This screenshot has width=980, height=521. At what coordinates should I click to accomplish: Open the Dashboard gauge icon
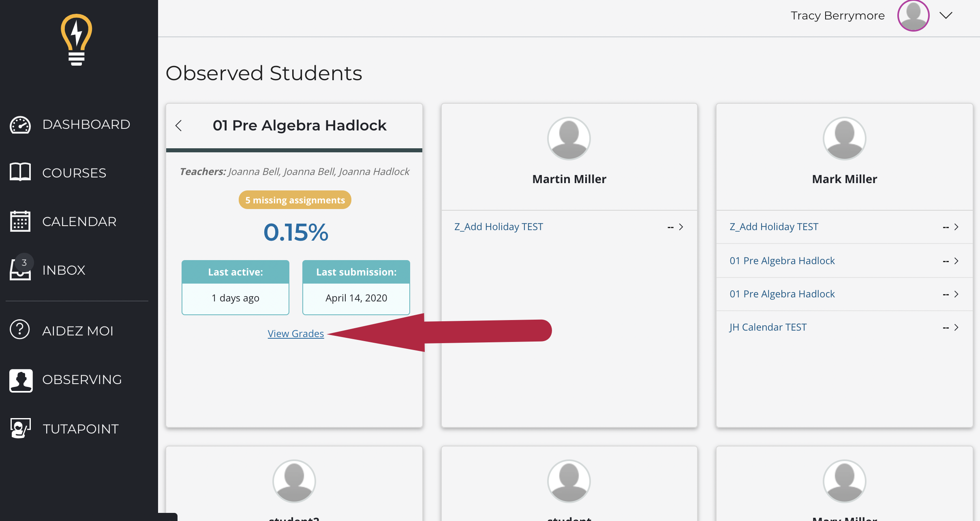tap(20, 125)
